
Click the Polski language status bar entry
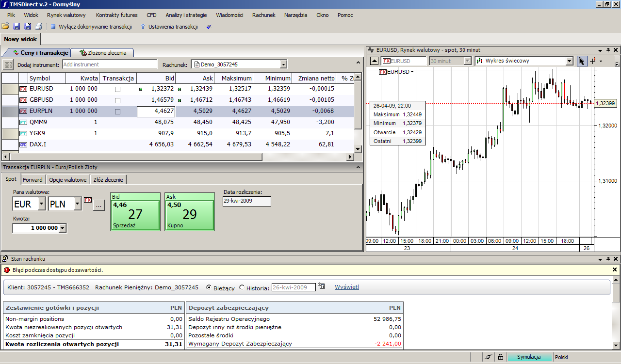tap(561, 357)
